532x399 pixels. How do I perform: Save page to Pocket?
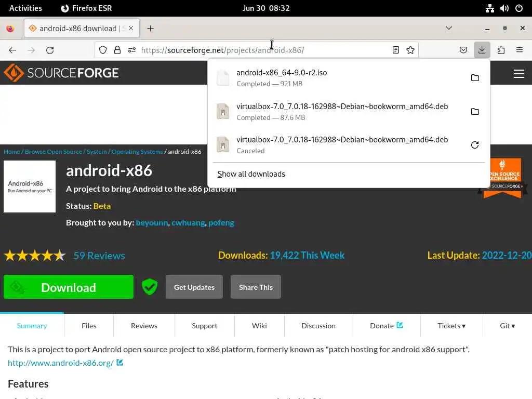click(463, 50)
